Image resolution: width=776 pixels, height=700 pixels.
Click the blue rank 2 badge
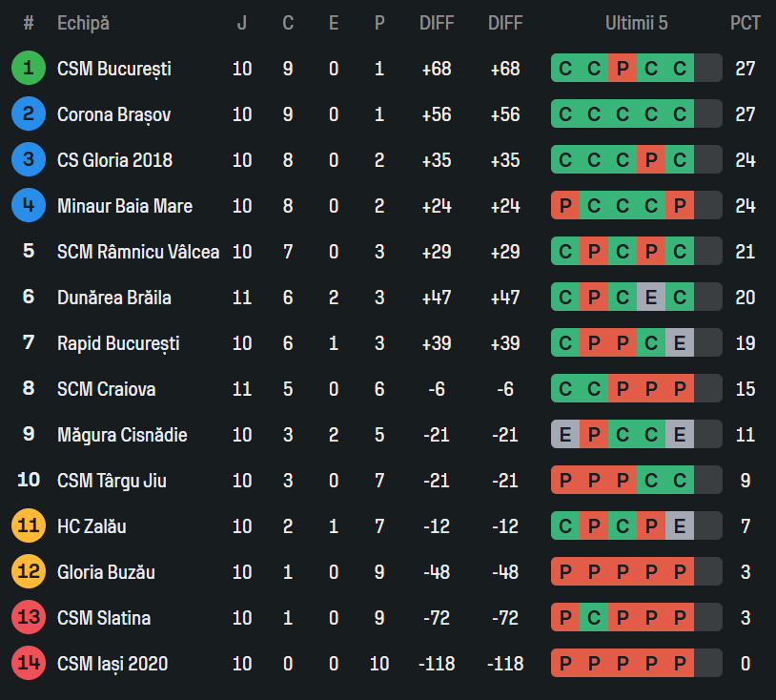pos(29,114)
